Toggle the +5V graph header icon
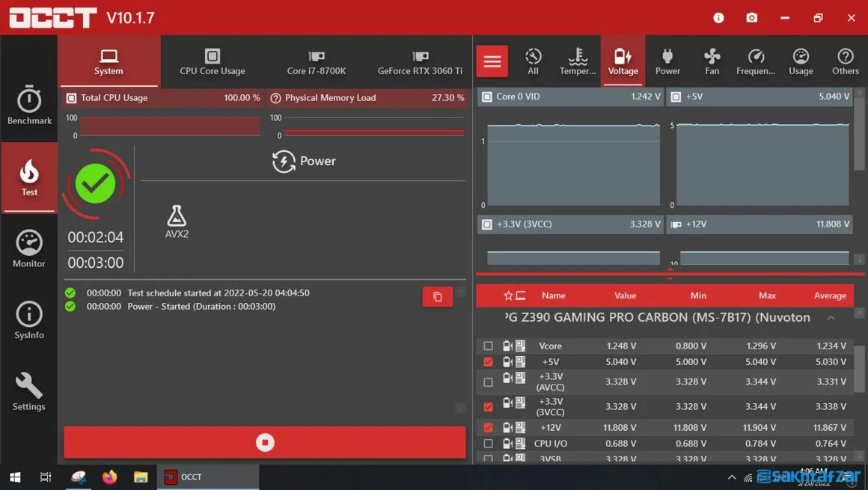868x490 pixels. (x=676, y=97)
